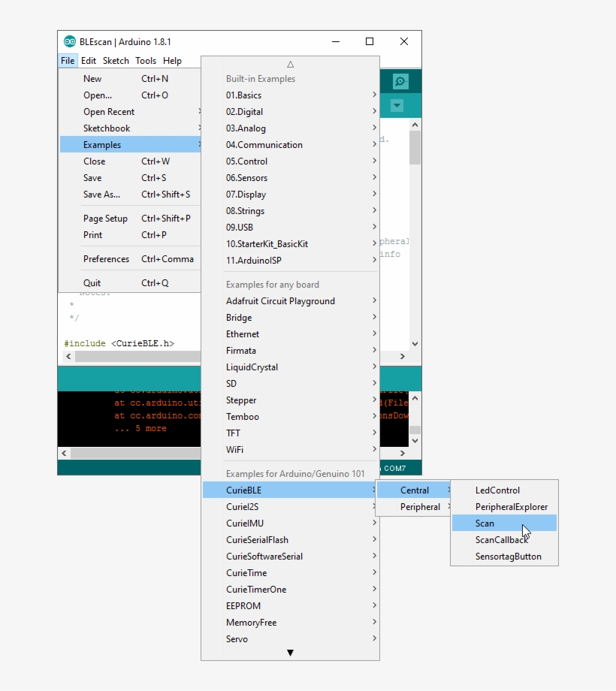Select the Scan example sketch
This screenshot has width=616, height=691.
pos(485,523)
